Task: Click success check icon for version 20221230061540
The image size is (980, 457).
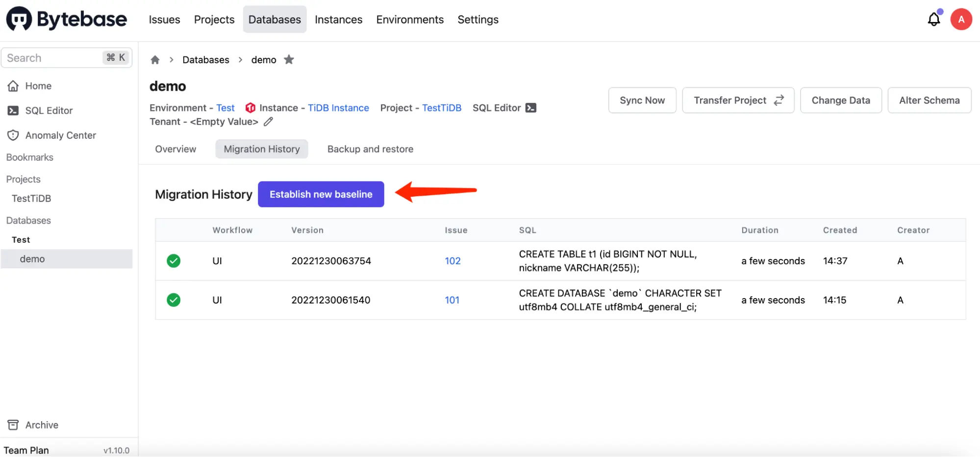Action: click(x=174, y=300)
